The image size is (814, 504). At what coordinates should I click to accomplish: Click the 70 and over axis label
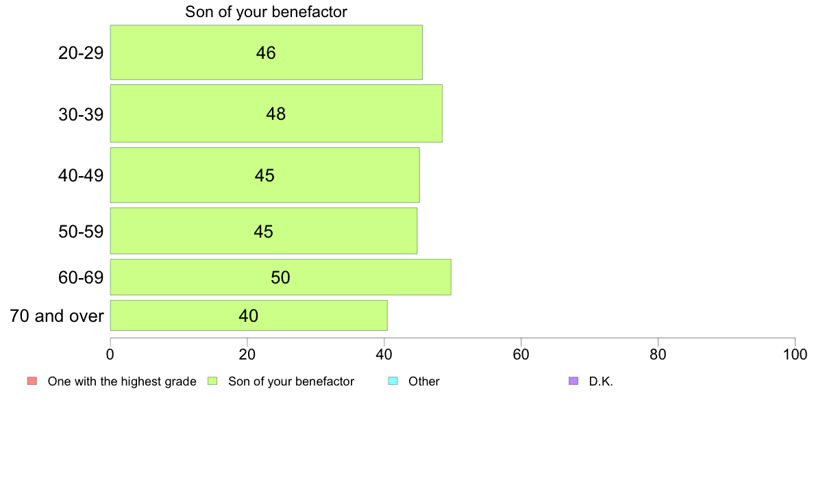(x=57, y=316)
